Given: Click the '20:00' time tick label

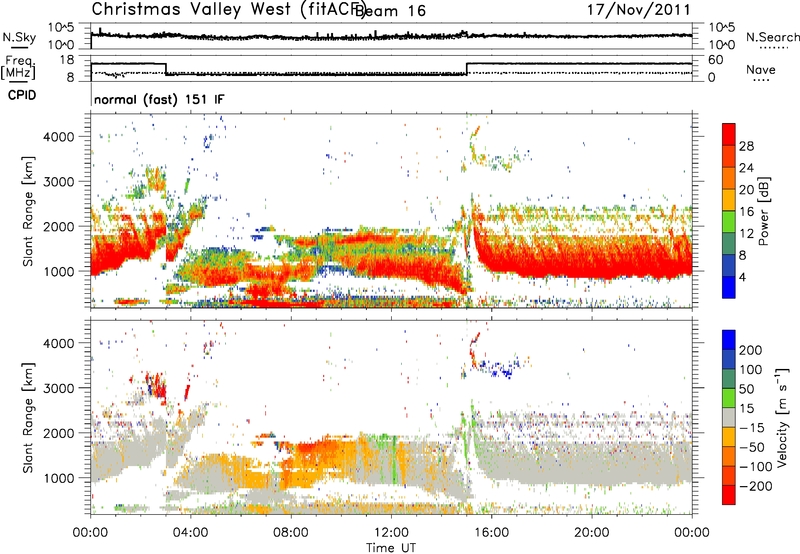Looking at the screenshot, I should (x=591, y=532).
